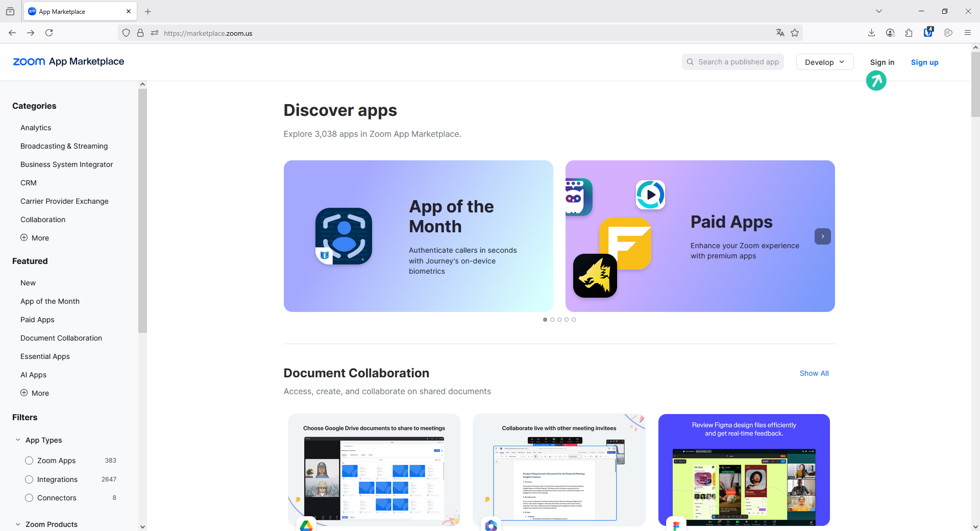Viewport: 980px width, 531px height.
Task: Collapse the Zoom Products filter section
Action: (46, 524)
